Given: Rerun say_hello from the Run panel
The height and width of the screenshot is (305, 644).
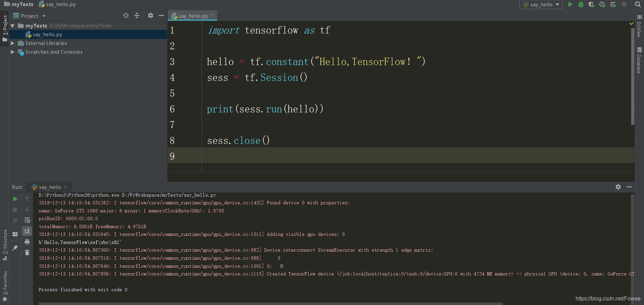Looking at the screenshot, I should click(x=15, y=199).
